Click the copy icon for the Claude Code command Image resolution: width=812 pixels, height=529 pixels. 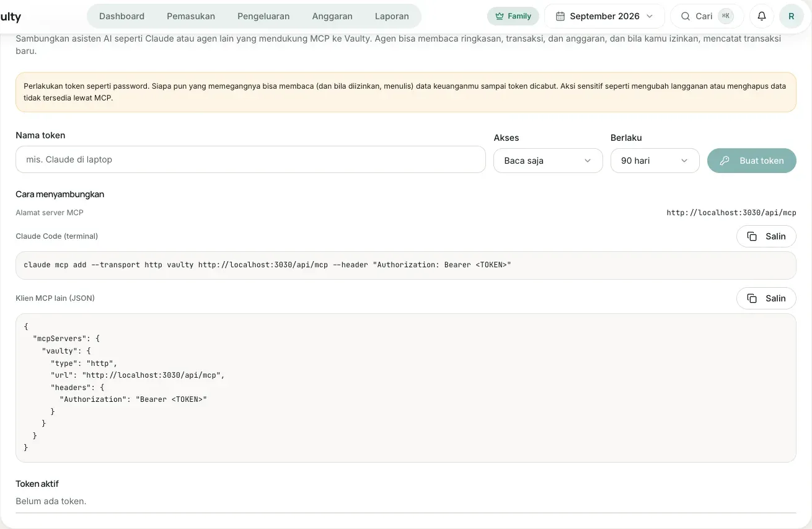click(752, 236)
